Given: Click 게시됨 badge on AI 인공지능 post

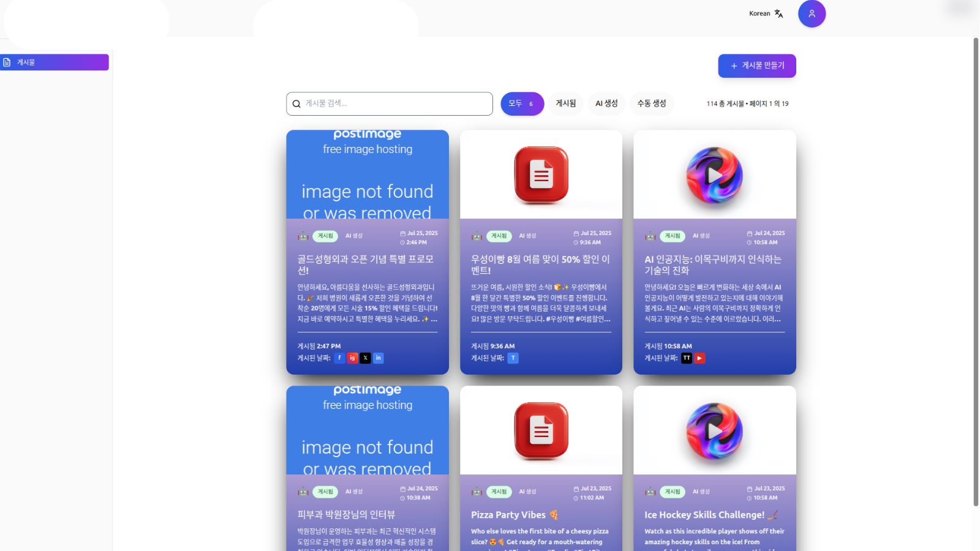Looking at the screenshot, I should 673,236.
